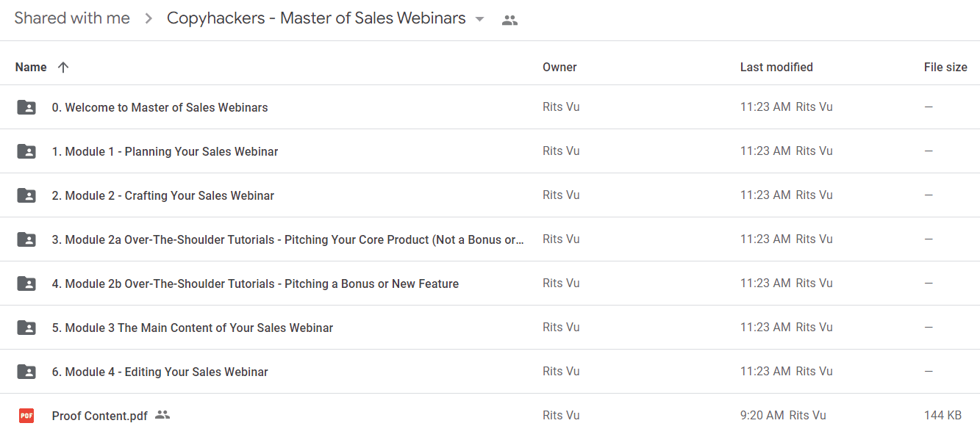The image size is (980, 437).
Task: Click folder icon for Module 3 Main Content
Action: point(26,328)
